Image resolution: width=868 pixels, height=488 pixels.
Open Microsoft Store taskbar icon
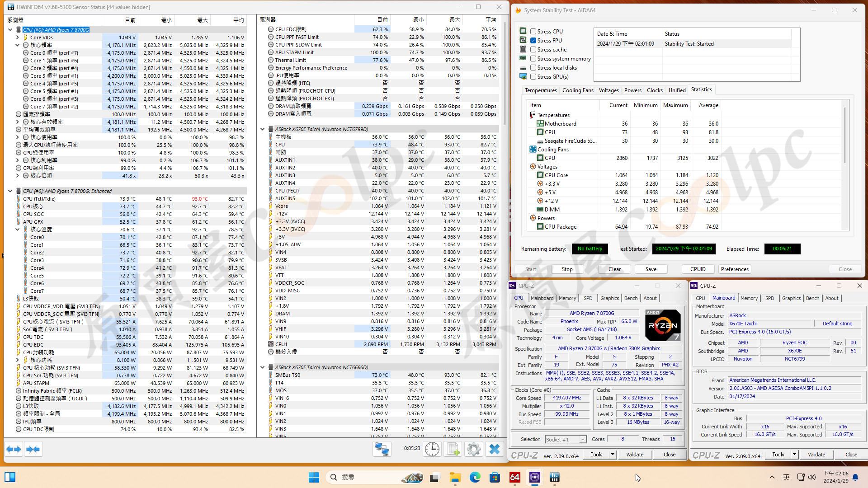point(495,477)
